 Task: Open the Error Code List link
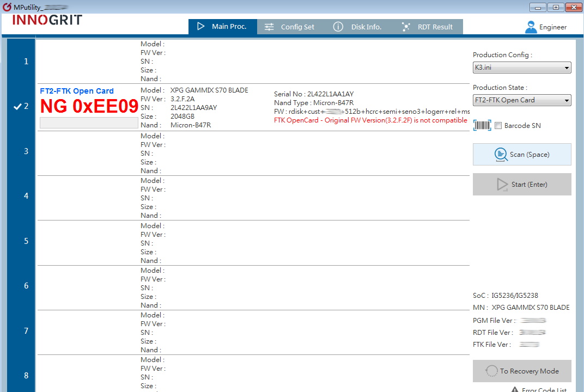544,389
